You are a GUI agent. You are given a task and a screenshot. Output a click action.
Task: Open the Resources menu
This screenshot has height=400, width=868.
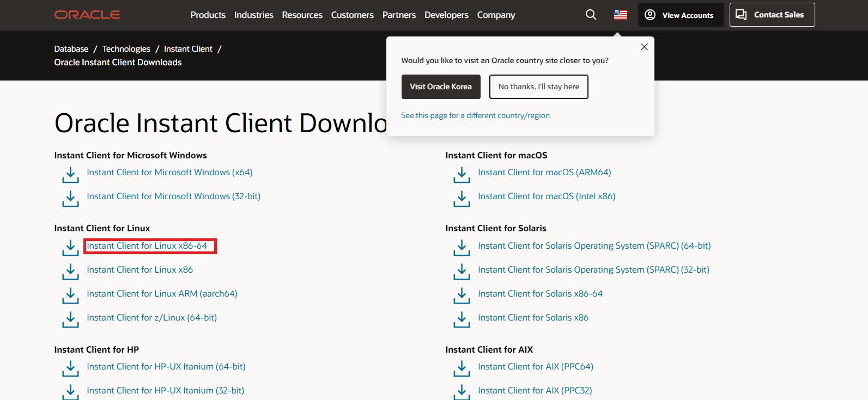tap(302, 15)
